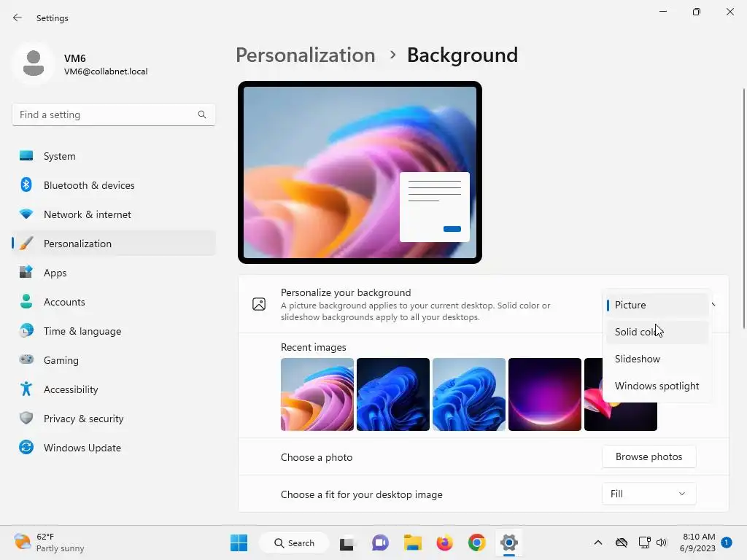The image size is (747, 560).
Task: Open the System settings icon
Action: tap(26, 156)
